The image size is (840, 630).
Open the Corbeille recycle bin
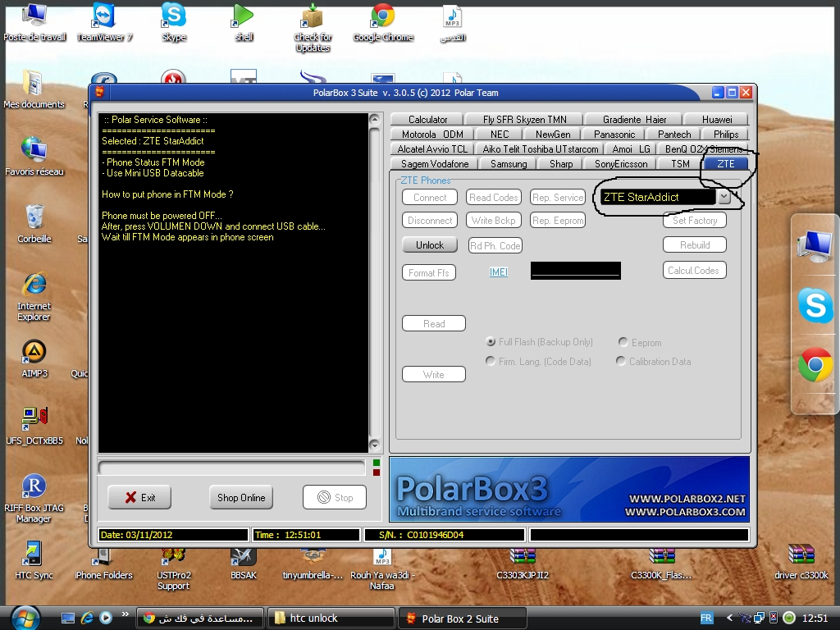[x=34, y=225]
